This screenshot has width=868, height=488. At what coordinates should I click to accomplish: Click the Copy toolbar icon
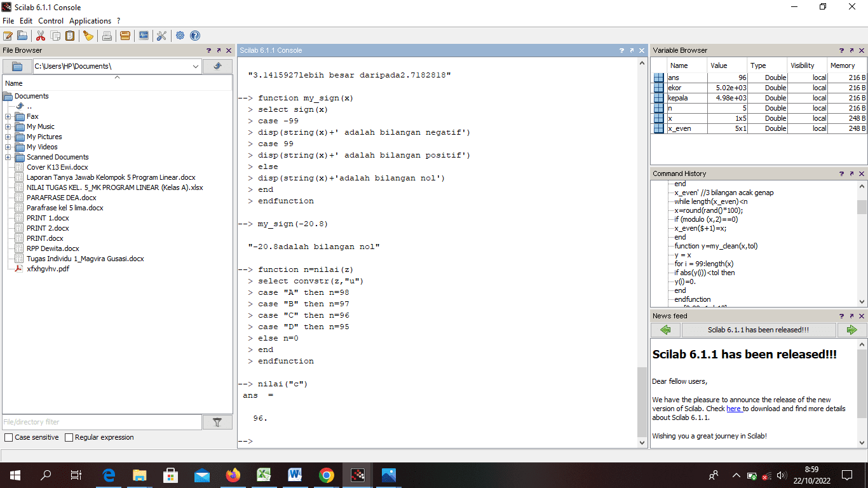tap(56, 36)
